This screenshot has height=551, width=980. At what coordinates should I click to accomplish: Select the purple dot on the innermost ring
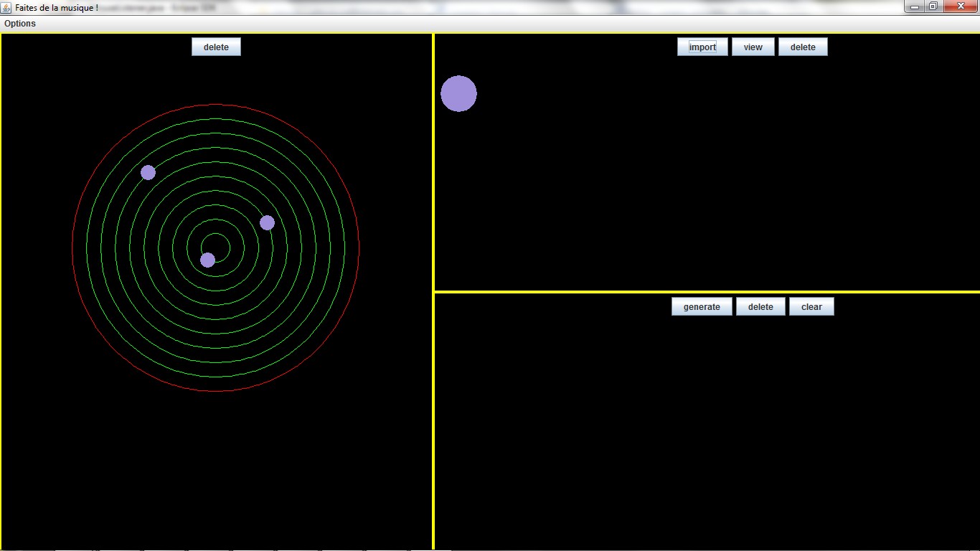click(207, 260)
